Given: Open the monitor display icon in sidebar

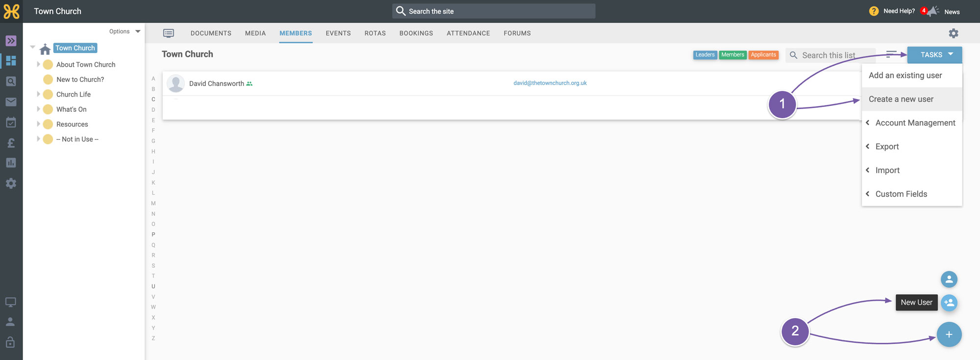Looking at the screenshot, I should (x=11, y=302).
